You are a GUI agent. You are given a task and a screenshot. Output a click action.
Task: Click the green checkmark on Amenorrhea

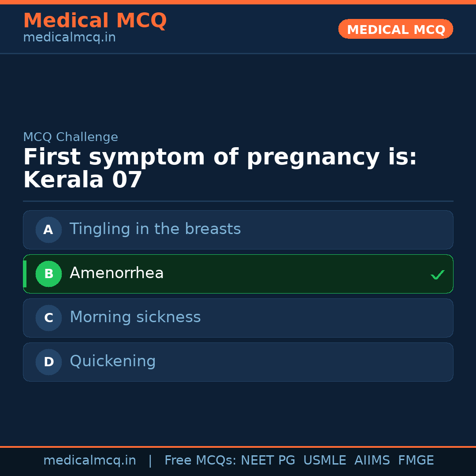(438, 275)
